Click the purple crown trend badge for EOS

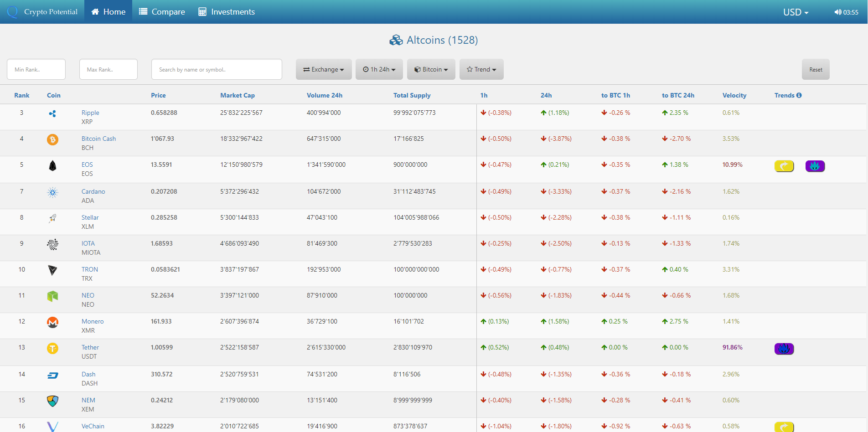tap(815, 166)
